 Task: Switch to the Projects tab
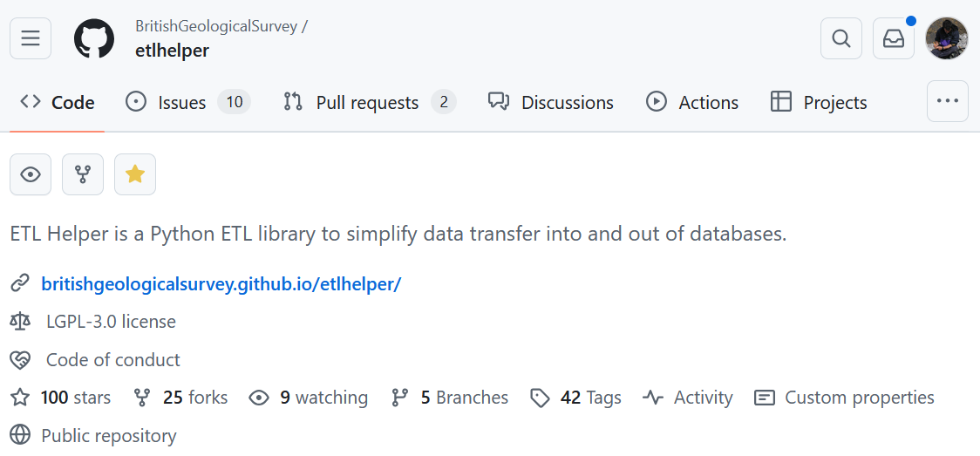(819, 103)
